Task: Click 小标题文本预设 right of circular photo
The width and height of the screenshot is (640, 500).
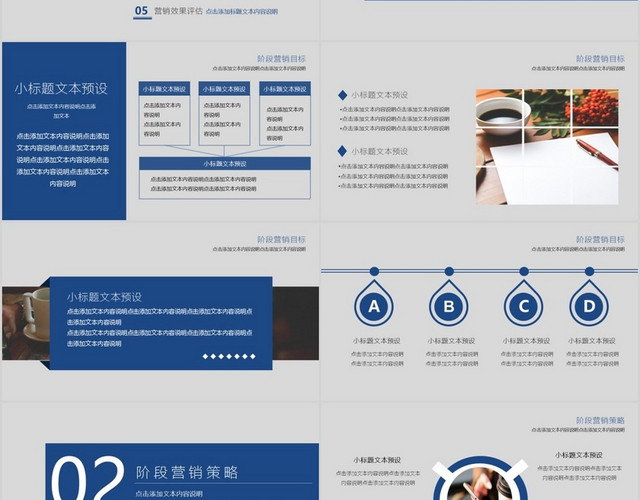Action: point(578,455)
